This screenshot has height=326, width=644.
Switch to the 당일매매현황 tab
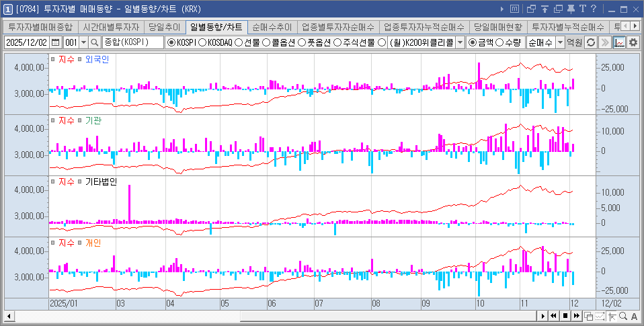point(497,27)
